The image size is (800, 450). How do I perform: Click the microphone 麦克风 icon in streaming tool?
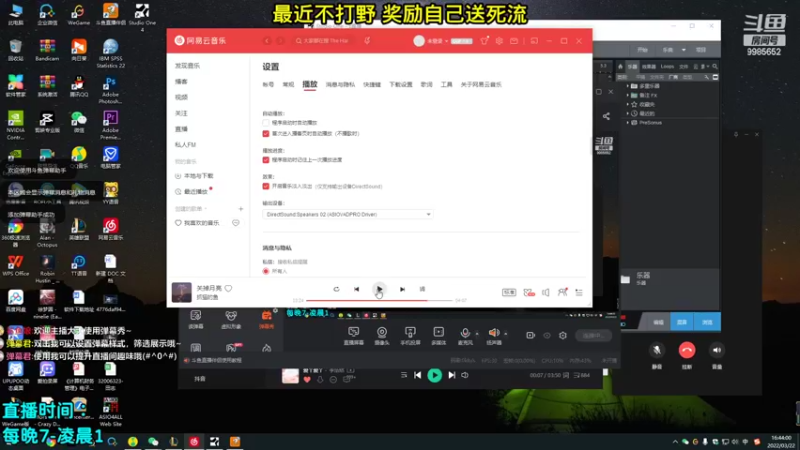pos(465,333)
